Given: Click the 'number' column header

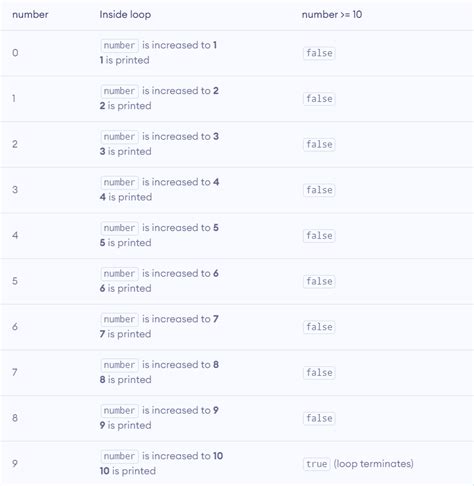Looking at the screenshot, I should tap(30, 15).
